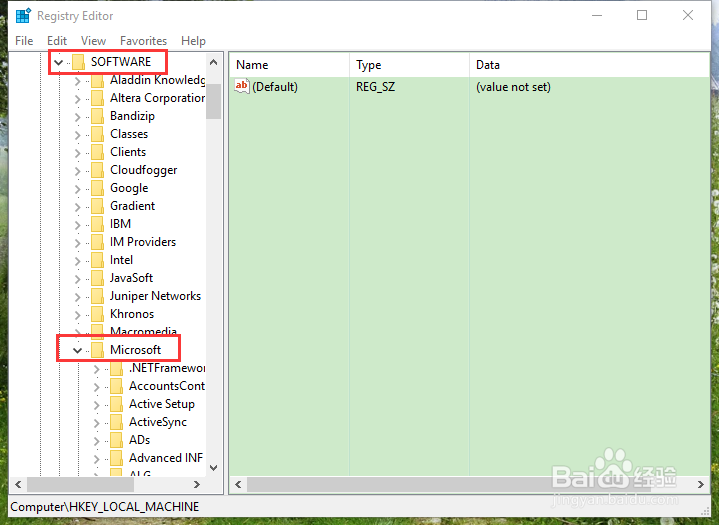The height and width of the screenshot is (525, 719).
Task: Click the (value not set) data cell
Action: point(513,87)
